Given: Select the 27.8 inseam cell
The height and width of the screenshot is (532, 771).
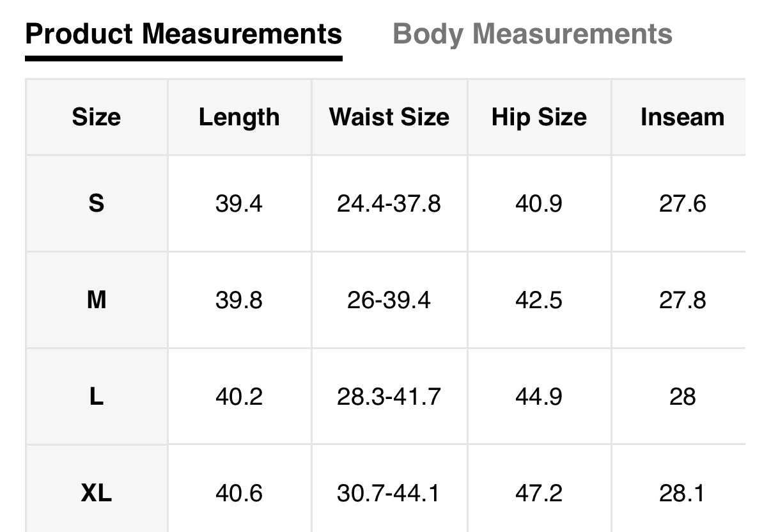Looking at the screenshot, I should point(682,300).
